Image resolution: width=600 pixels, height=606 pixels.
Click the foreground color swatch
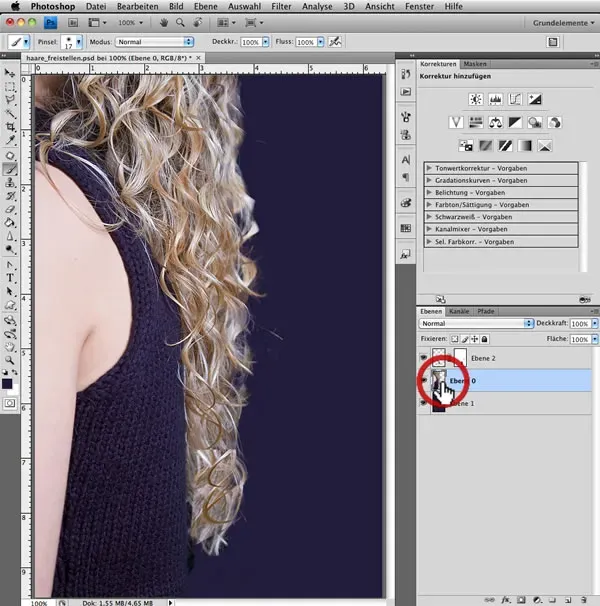point(7,381)
